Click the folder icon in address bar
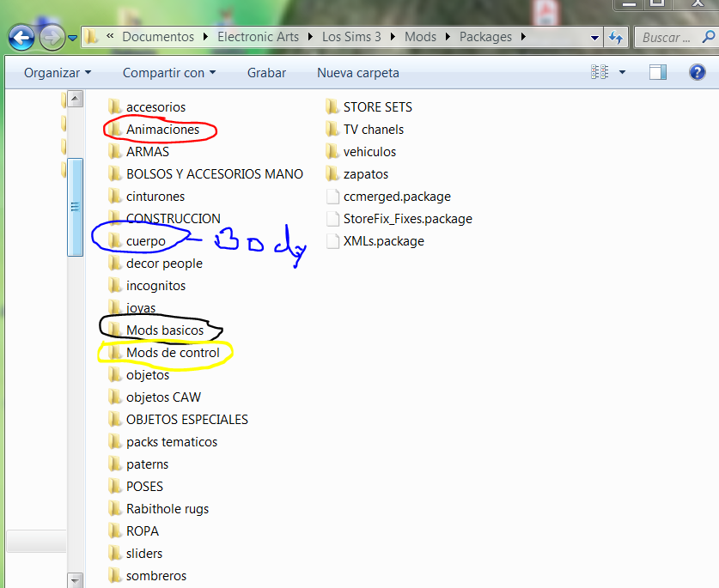Viewport: 719px width, 588px height. point(91,37)
